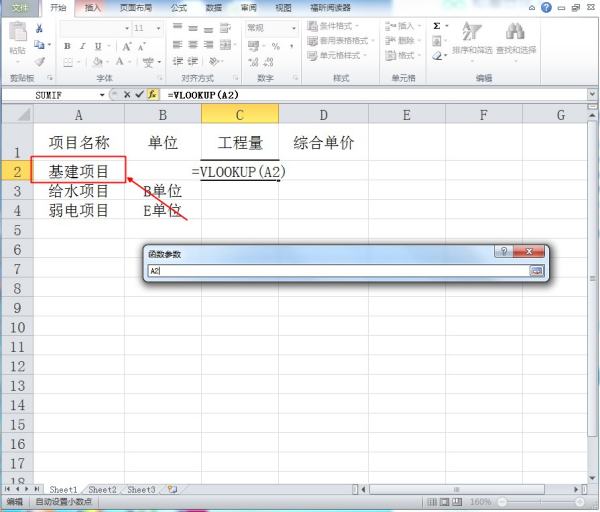The height and width of the screenshot is (512, 600).
Task: Toggle Bold formatting button
Action: click(x=67, y=46)
